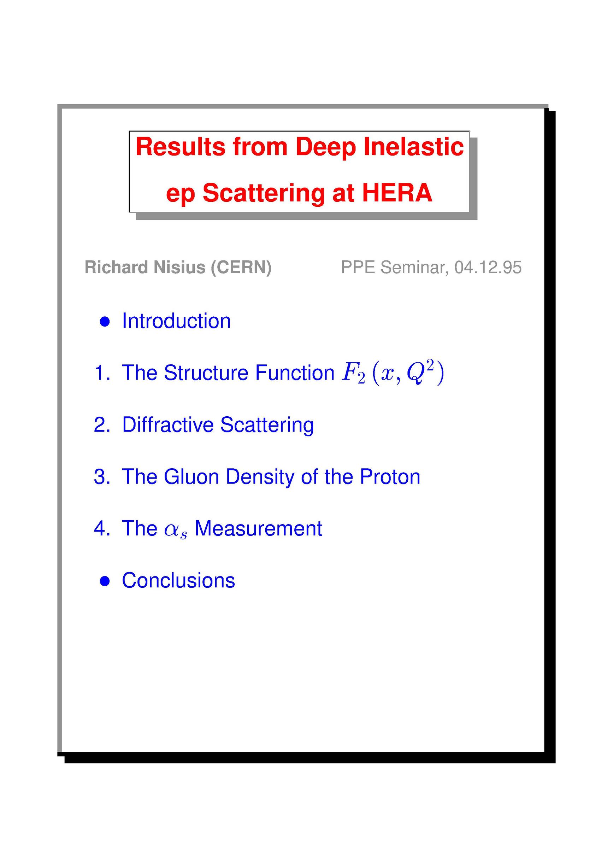Click the blue bullet beside Conclusions
Screen dimensions: 613x868
[105, 581]
